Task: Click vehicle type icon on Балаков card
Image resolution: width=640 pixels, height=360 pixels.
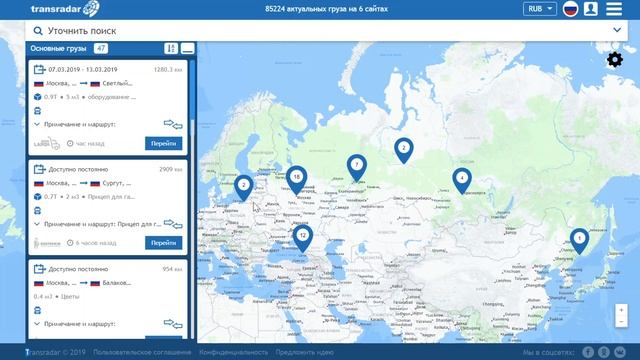Action: (38, 311)
